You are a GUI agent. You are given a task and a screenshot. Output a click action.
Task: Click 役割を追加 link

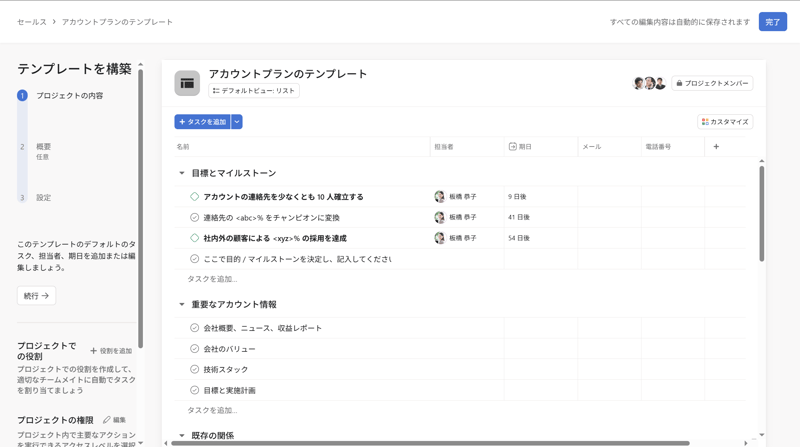click(x=111, y=351)
